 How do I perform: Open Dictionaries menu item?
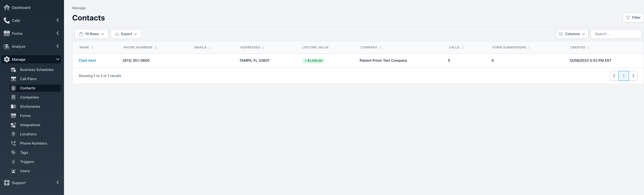(35, 106)
